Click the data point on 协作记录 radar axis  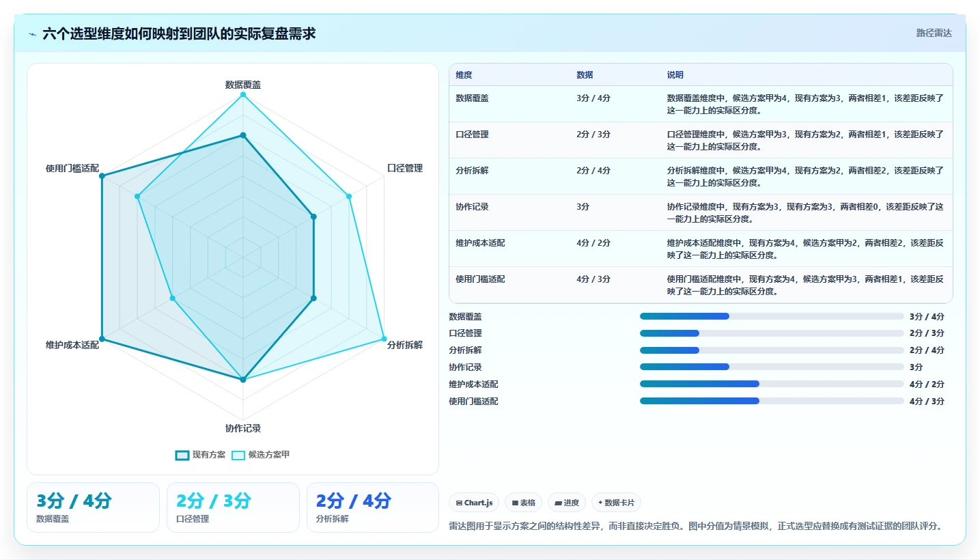tap(242, 379)
